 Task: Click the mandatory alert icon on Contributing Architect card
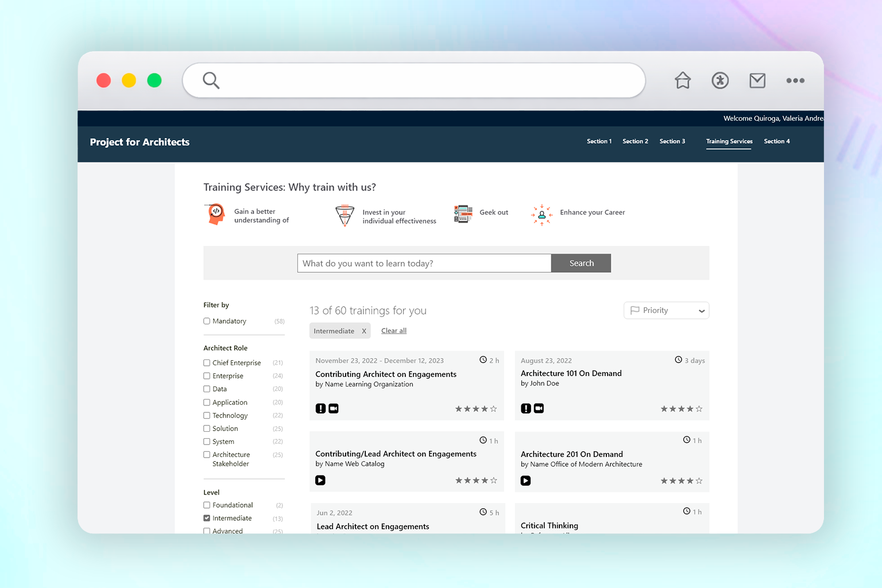[x=320, y=408]
